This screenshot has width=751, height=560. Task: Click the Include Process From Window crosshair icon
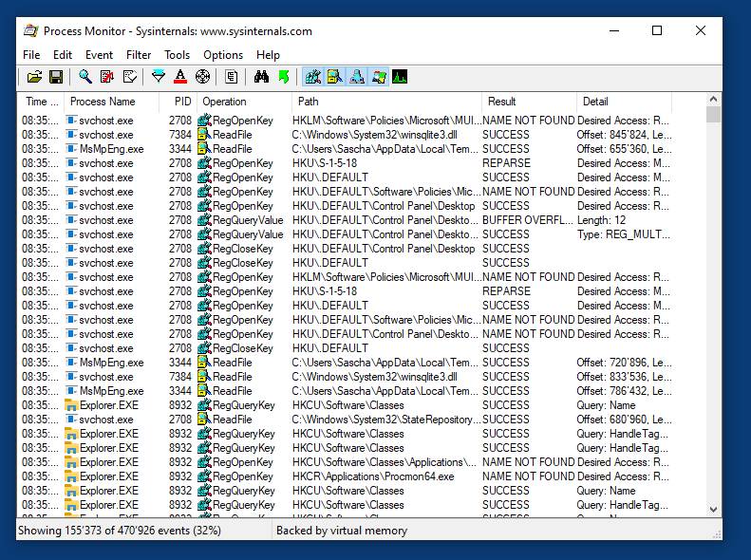coord(202,77)
